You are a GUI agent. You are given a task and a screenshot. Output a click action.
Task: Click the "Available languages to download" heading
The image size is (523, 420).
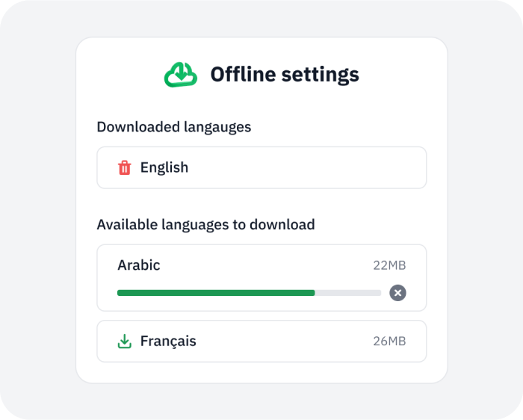tap(205, 224)
